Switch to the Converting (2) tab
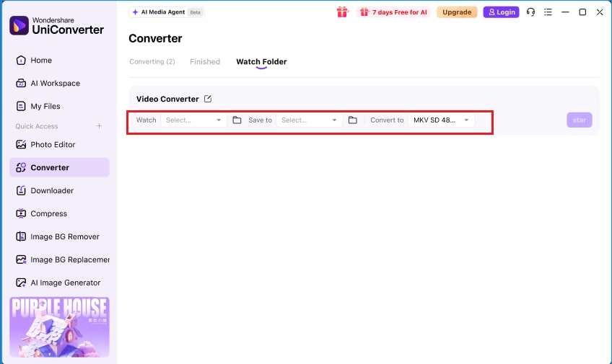The height and width of the screenshot is (364, 612). coord(152,61)
